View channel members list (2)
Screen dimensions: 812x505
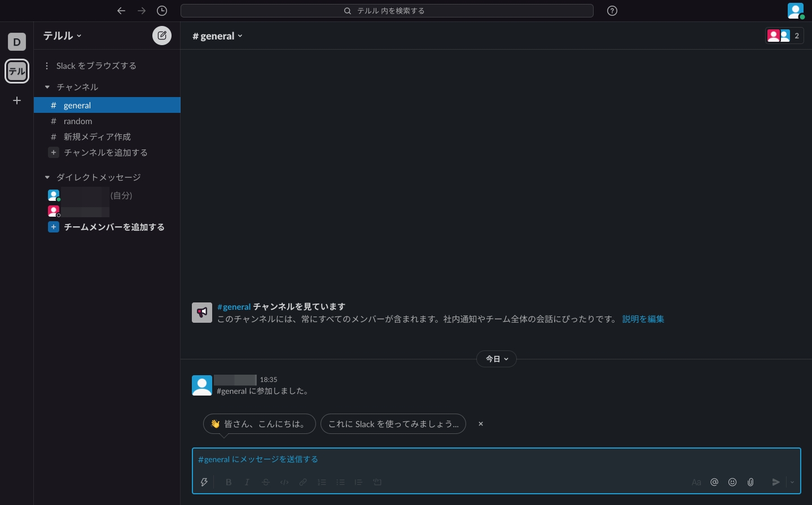(x=784, y=36)
